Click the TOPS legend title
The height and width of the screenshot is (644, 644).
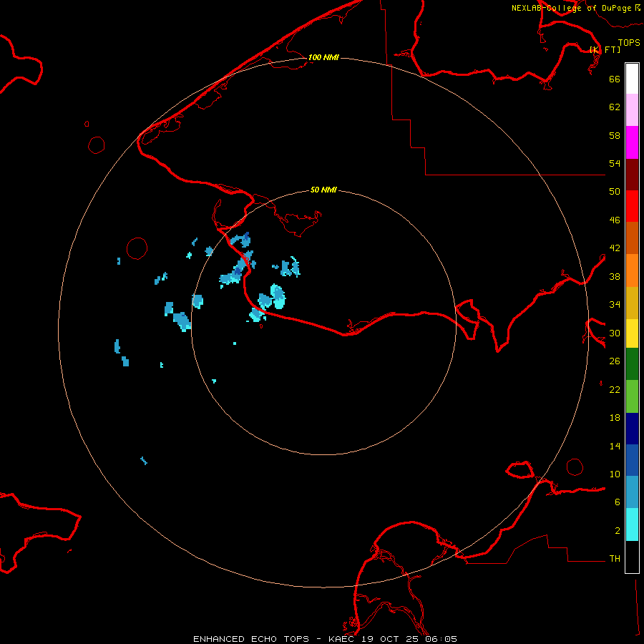point(629,42)
